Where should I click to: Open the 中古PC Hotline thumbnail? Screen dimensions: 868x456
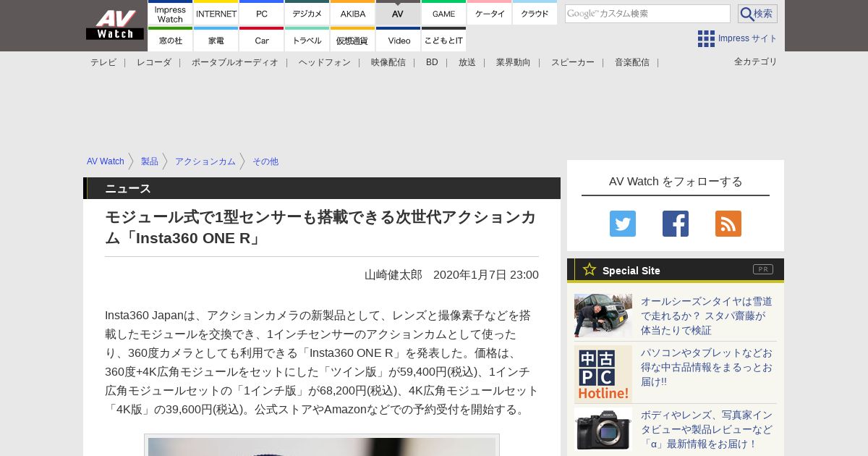pyautogui.click(x=603, y=374)
